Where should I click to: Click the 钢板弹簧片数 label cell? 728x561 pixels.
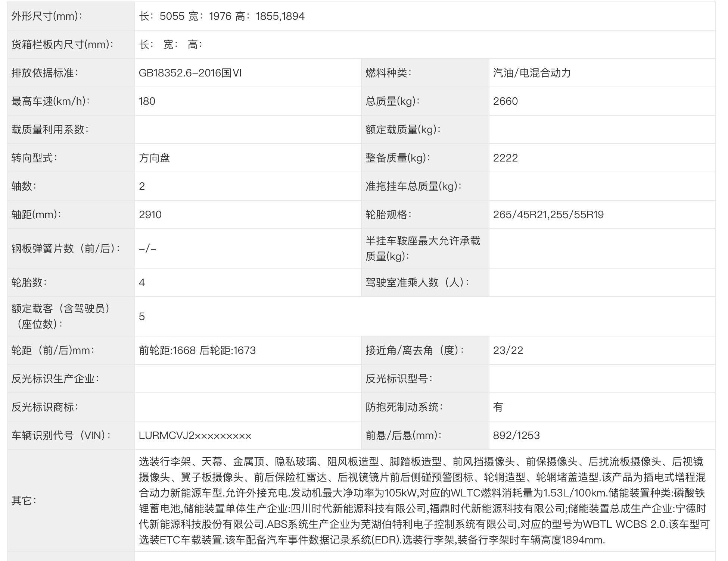pyautogui.click(x=66, y=248)
